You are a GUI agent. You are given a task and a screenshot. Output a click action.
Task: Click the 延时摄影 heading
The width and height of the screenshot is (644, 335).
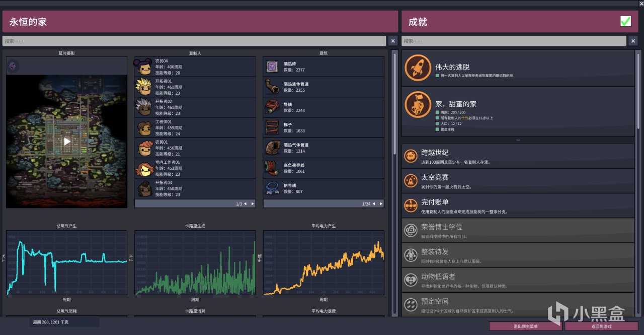(66, 53)
